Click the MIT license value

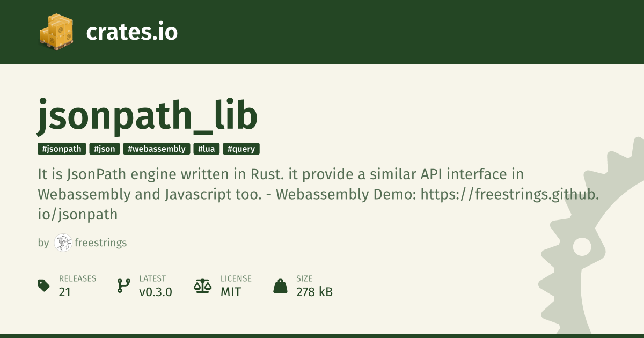[231, 292]
